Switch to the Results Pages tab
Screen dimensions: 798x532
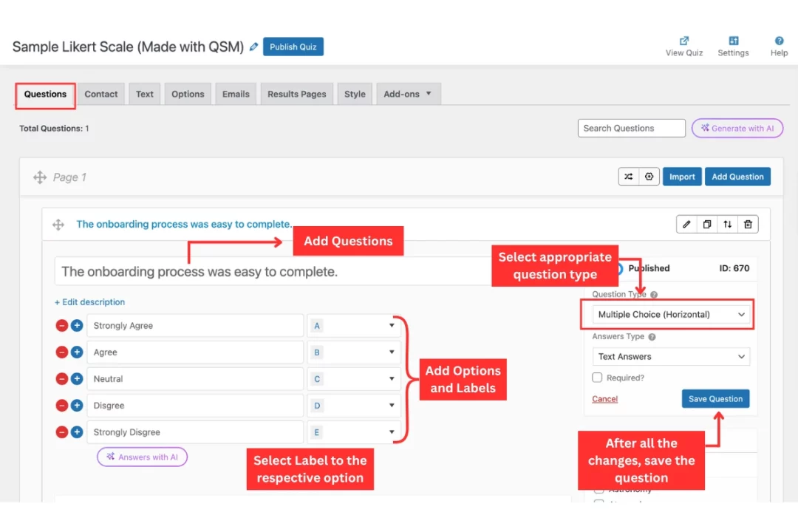[296, 95]
